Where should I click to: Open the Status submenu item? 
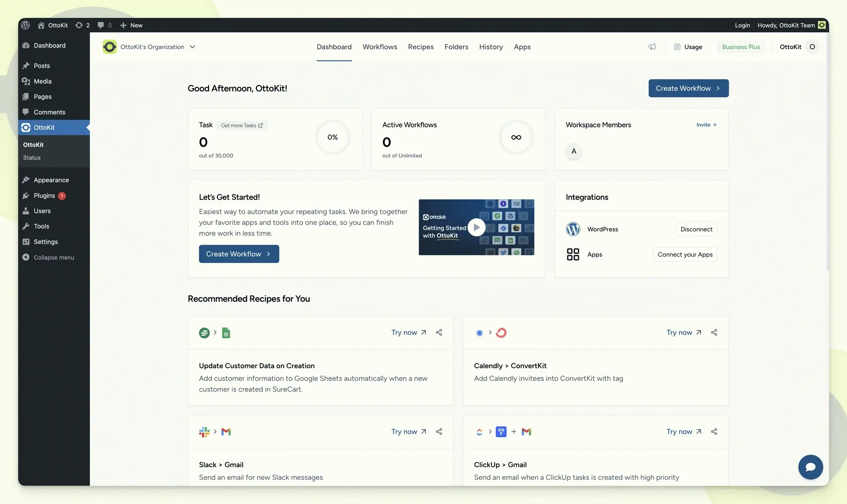32,157
